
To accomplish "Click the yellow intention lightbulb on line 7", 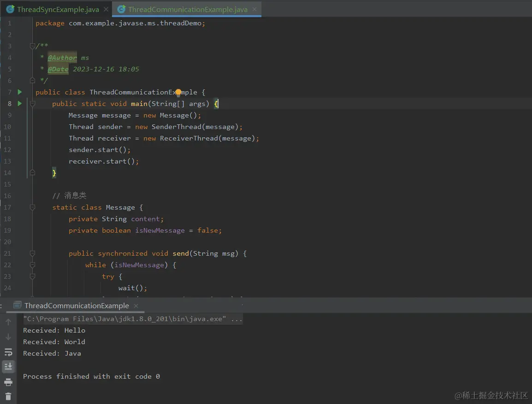I will tap(178, 93).
